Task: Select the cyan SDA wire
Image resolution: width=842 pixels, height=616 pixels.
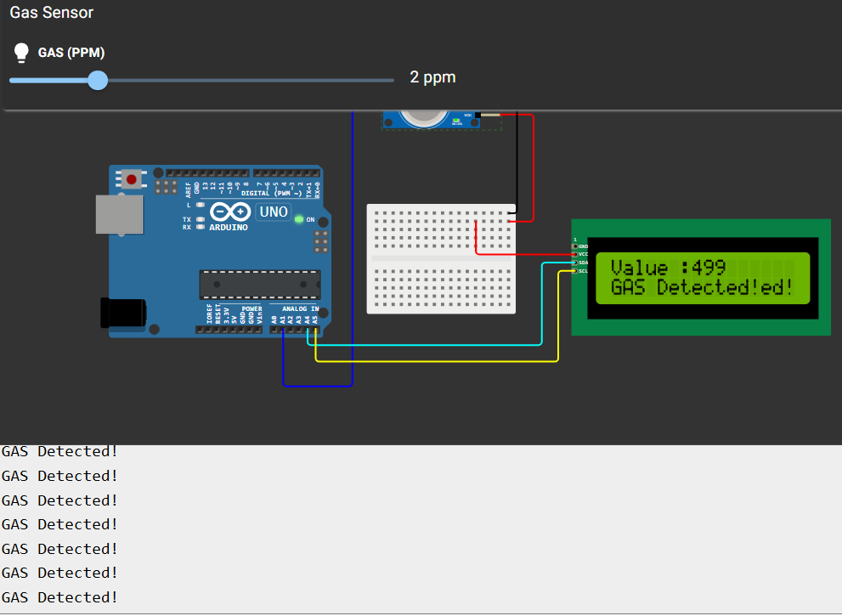Action: pyautogui.click(x=425, y=344)
